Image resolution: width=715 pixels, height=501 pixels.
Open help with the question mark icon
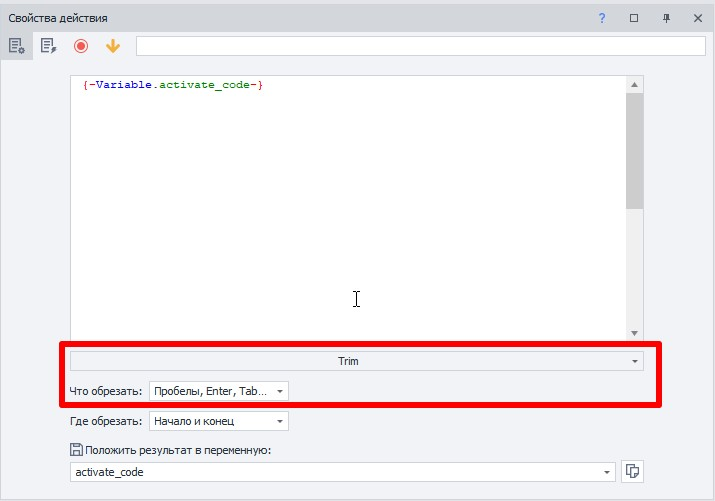coord(602,18)
